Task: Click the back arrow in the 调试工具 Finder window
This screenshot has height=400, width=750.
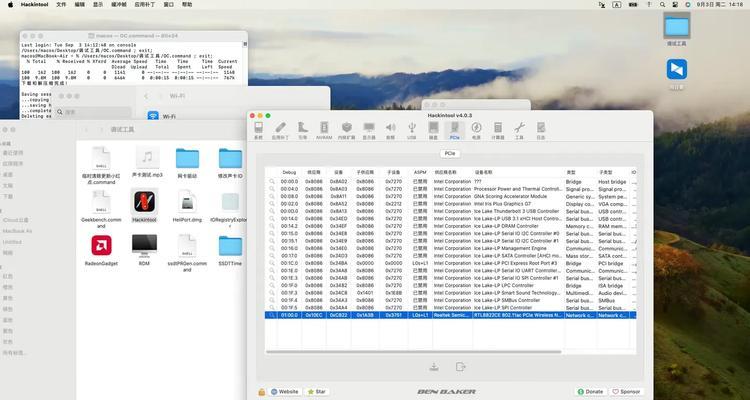Action: 86,130
